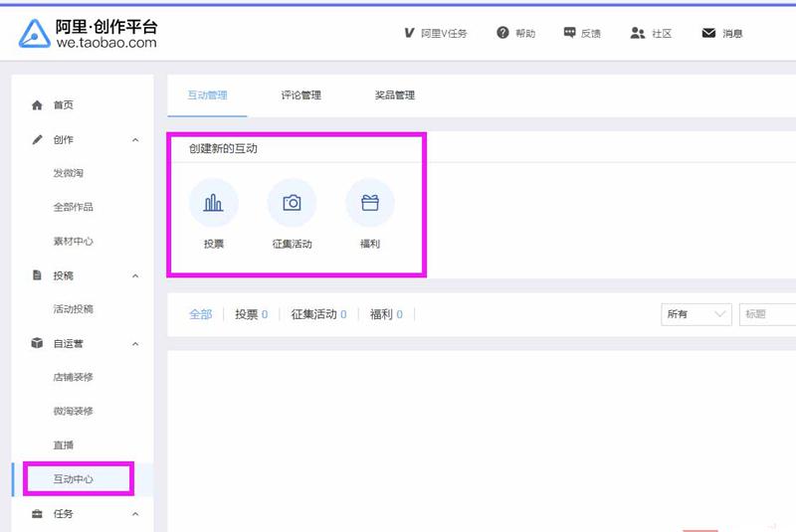Go to 首页 in the sidebar

tap(63, 105)
